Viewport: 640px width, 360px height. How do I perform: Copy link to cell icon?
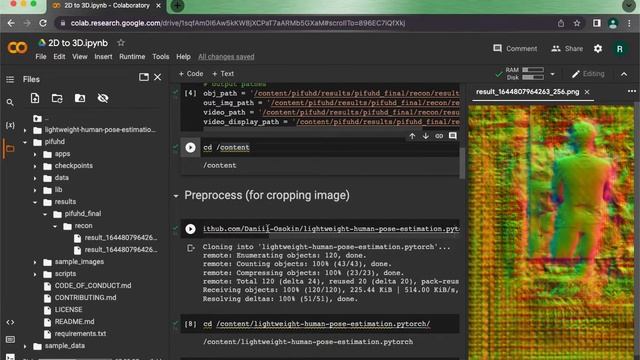[439, 136]
